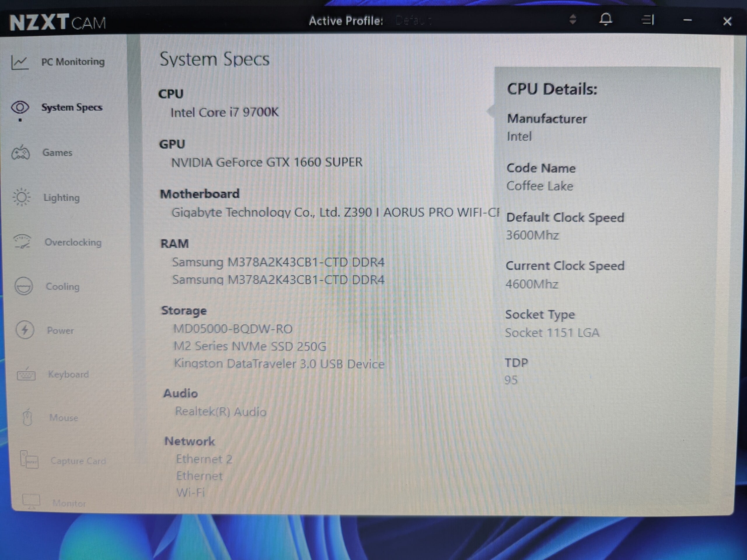Image resolution: width=747 pixels, height=560 pixels.
Task: Click the Default profile name
Action: [x=413, y=21]
